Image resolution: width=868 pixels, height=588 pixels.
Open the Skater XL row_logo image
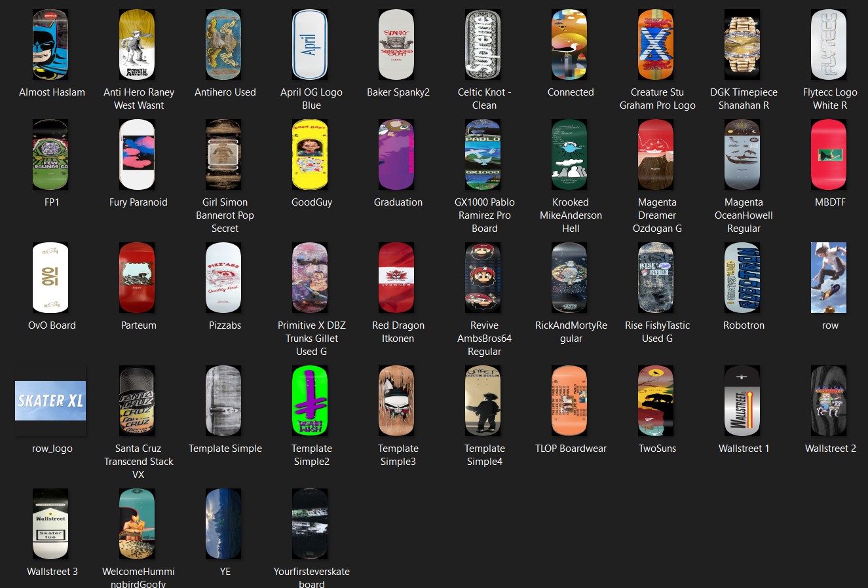click(x=51, y=401)
